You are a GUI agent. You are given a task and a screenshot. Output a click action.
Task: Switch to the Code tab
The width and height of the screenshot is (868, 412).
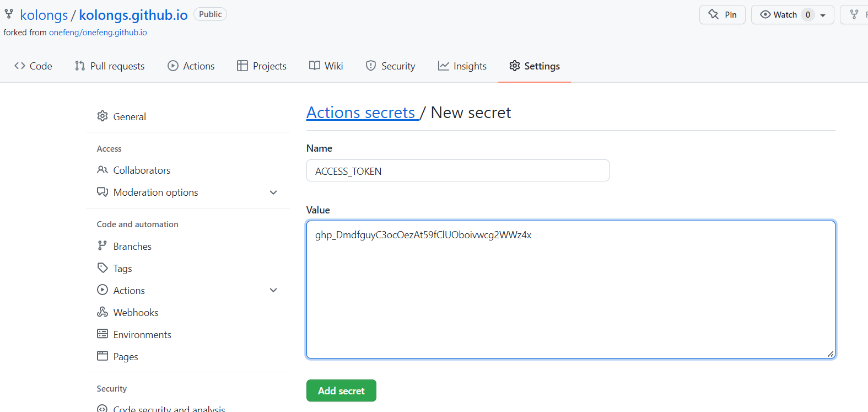[x=33, y=66]
